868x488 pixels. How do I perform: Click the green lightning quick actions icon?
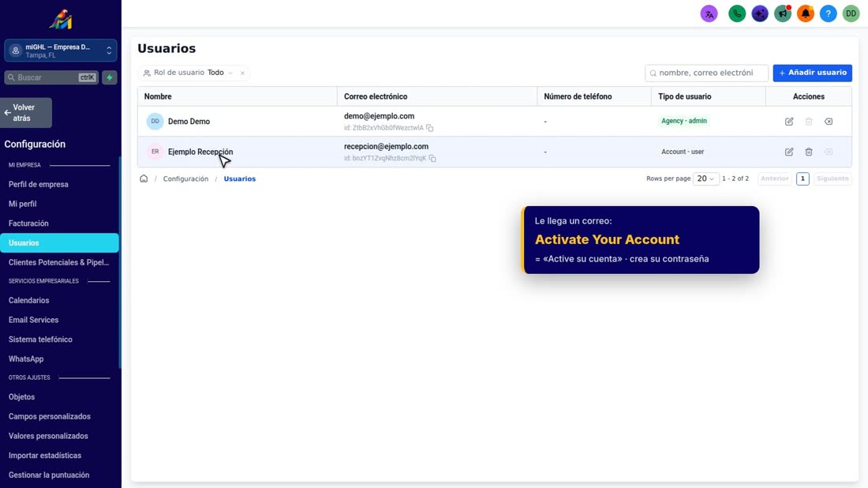110,77
